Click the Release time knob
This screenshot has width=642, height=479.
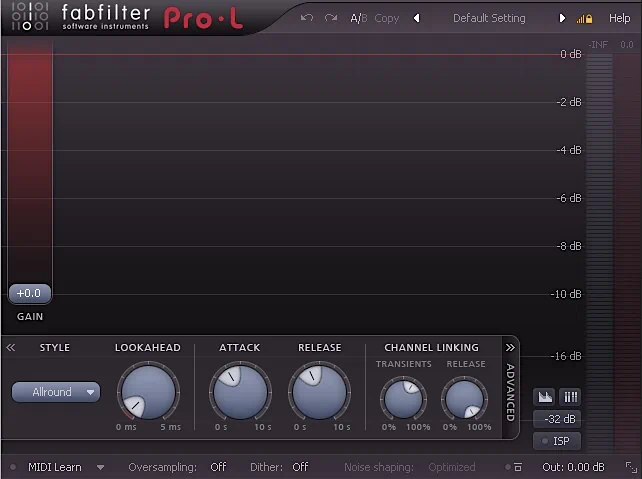coord(319,392)
